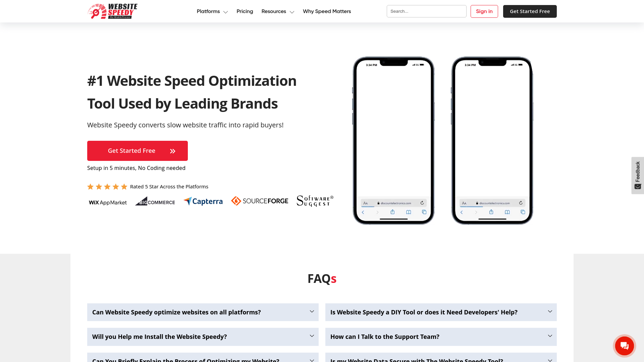Click the Capterra platform icon

coord(203,201)
